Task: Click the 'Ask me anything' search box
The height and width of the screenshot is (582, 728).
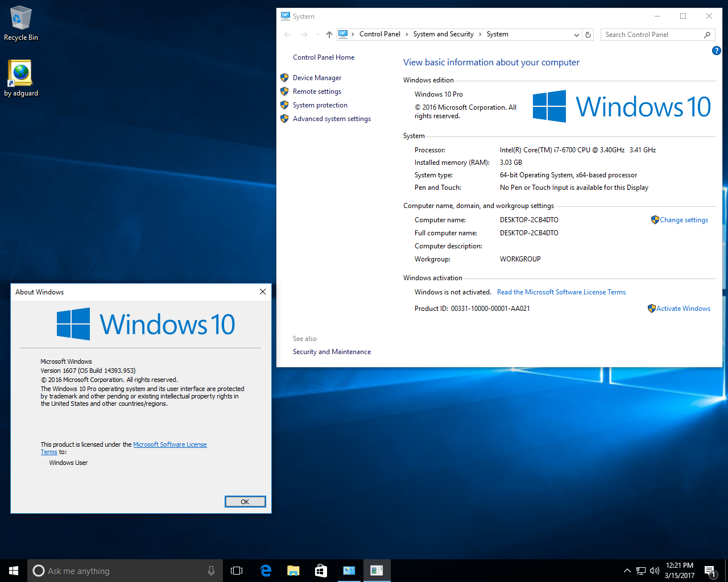Action: click(125, 571)
